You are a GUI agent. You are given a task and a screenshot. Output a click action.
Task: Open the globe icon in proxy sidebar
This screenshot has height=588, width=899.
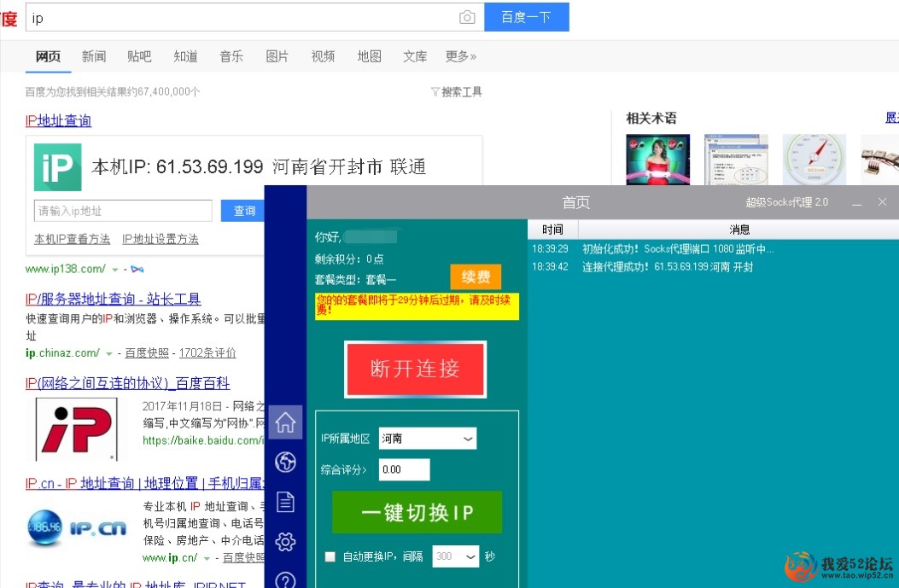(285, 462)
